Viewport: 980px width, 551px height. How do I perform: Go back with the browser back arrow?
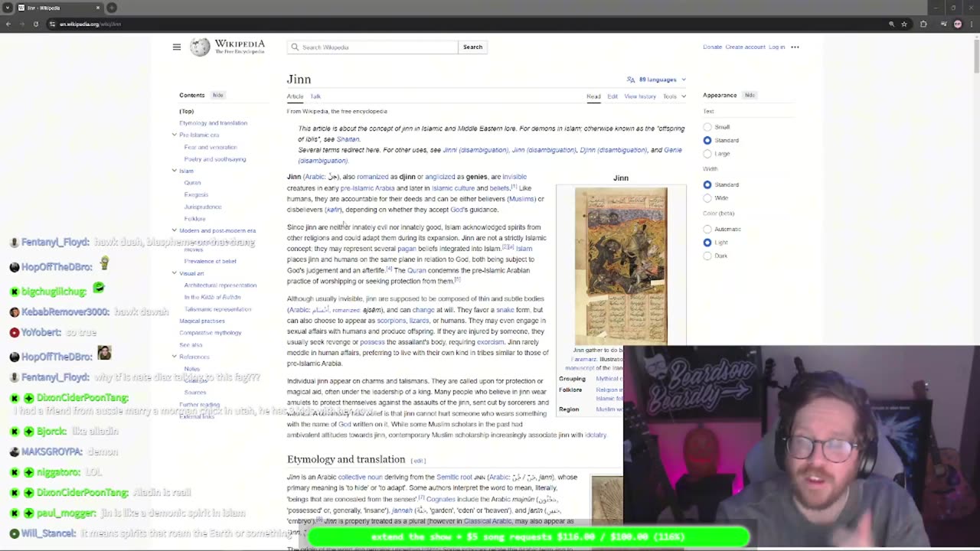8,24
